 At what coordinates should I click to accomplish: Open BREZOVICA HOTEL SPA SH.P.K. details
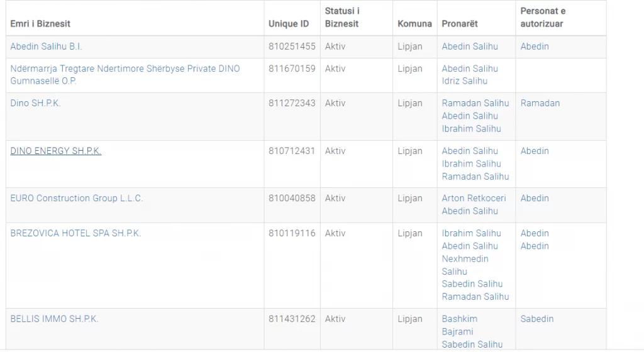pyautogui.click(x=75, y=233)
